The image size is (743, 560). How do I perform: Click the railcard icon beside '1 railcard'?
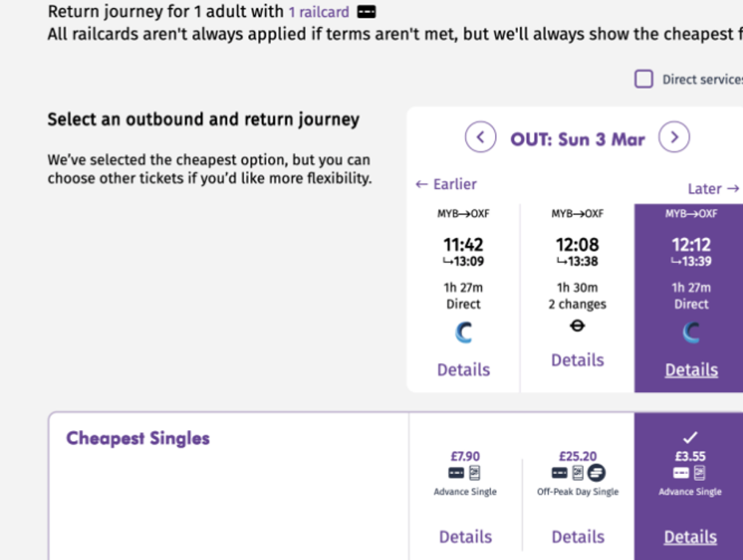(x=366, y=12)
